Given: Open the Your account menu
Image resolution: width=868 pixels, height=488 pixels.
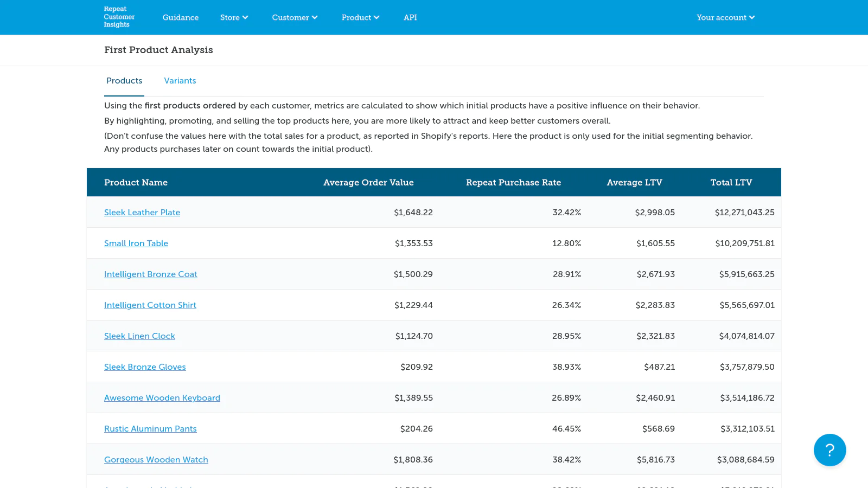Looking at the screenshot, I should tap(725, 17).
